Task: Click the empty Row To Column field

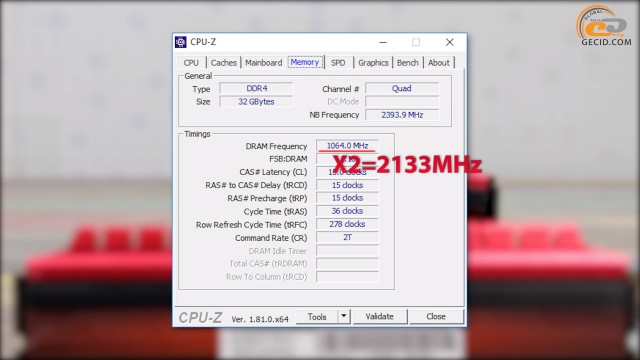Action: click(x=347, y=276)
